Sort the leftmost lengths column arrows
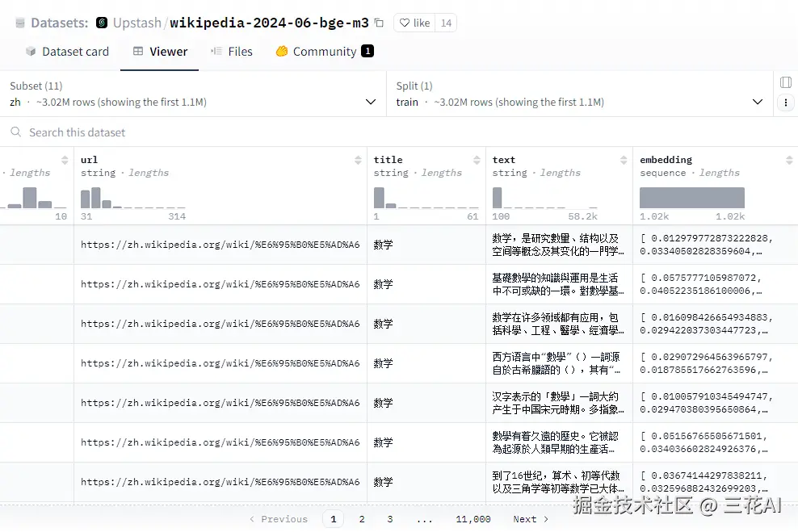The image size is (798, 532). 65,160
